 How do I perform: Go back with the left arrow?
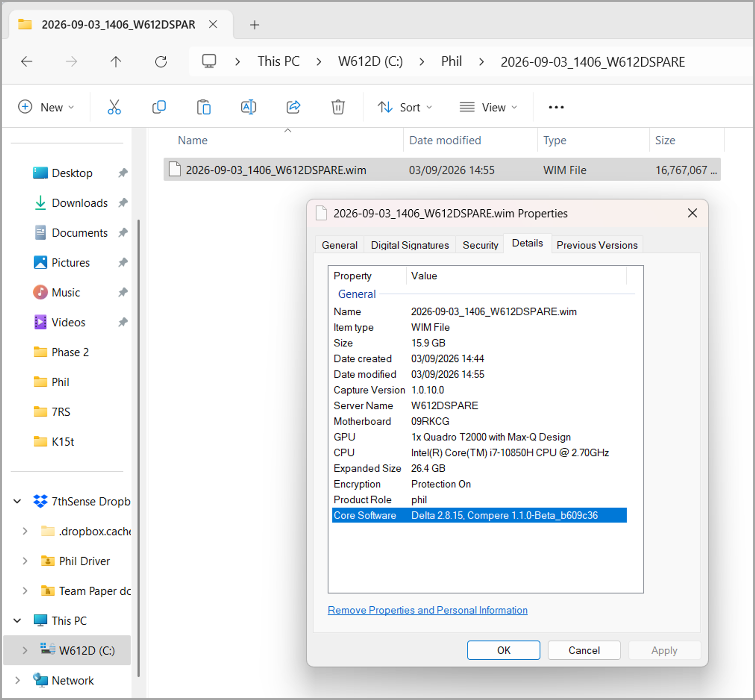(26, 61)
